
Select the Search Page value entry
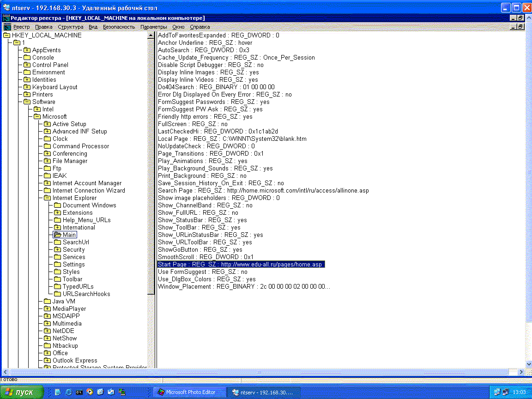[x=263, y=191]
